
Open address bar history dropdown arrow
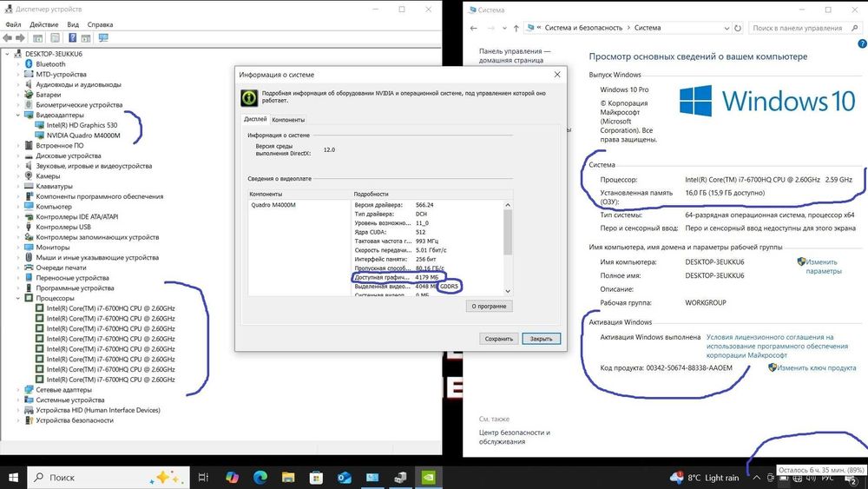point(727,28)
